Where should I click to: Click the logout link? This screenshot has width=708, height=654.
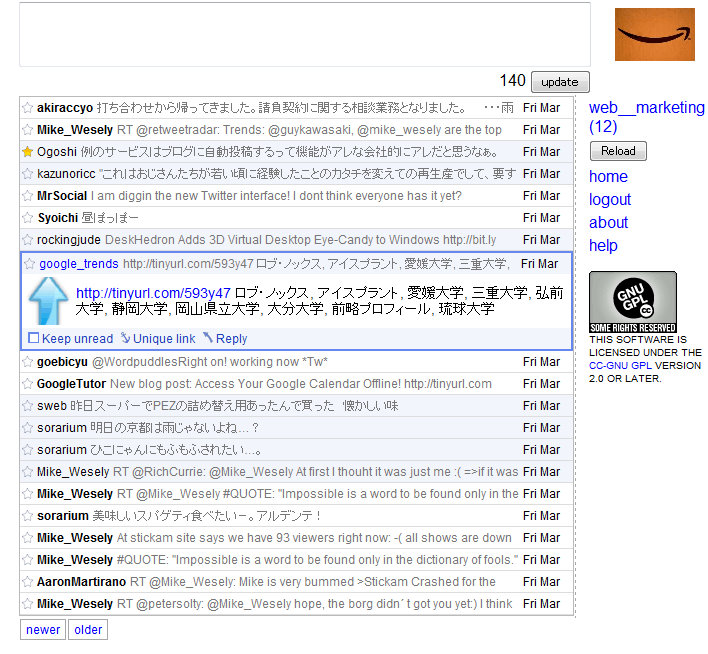pyautogui.click(x=610, y=200)
